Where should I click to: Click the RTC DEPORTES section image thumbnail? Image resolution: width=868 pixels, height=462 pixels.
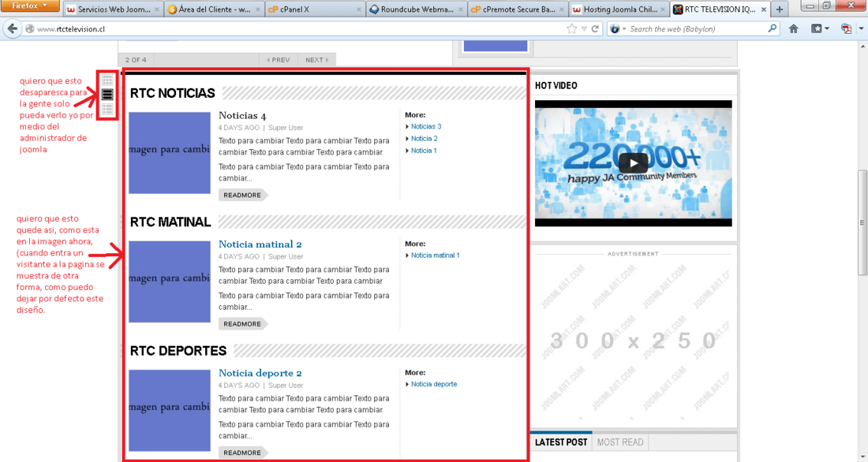[x=170, y=411]
